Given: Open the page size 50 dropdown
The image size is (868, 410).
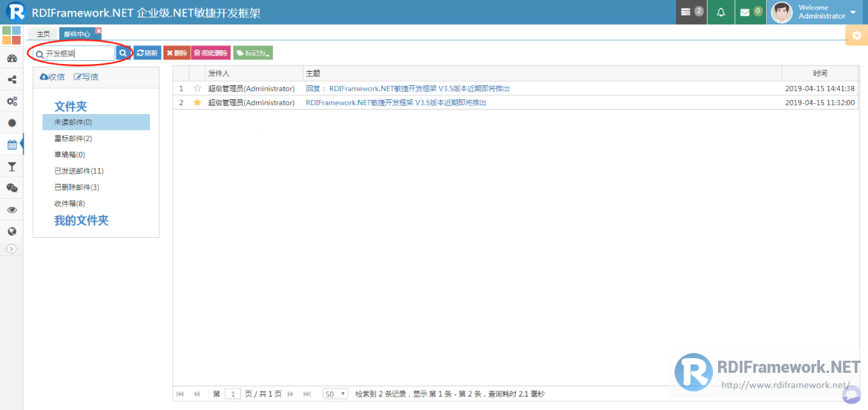Looking at the screenshot, I should pyautogui.click(x=335, y=394).
